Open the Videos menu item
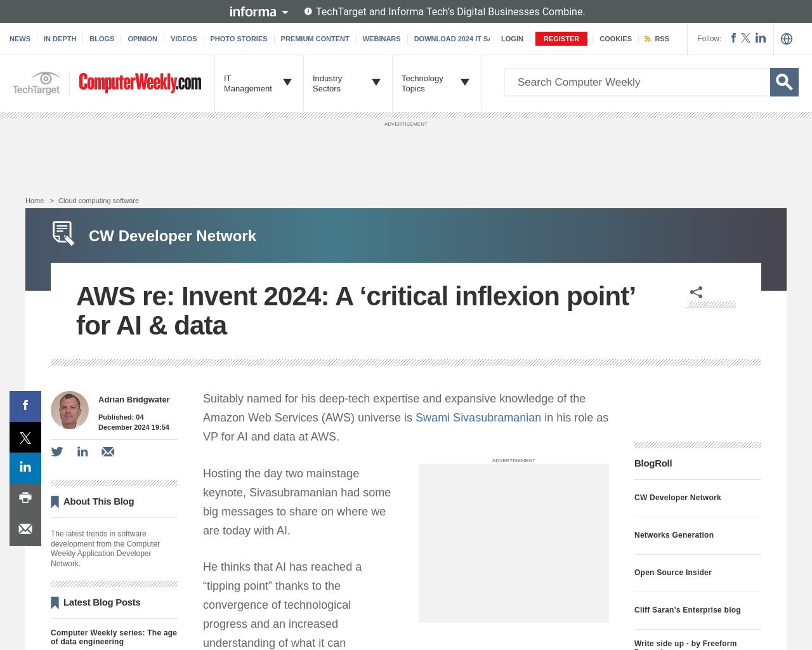 [183, 39]
